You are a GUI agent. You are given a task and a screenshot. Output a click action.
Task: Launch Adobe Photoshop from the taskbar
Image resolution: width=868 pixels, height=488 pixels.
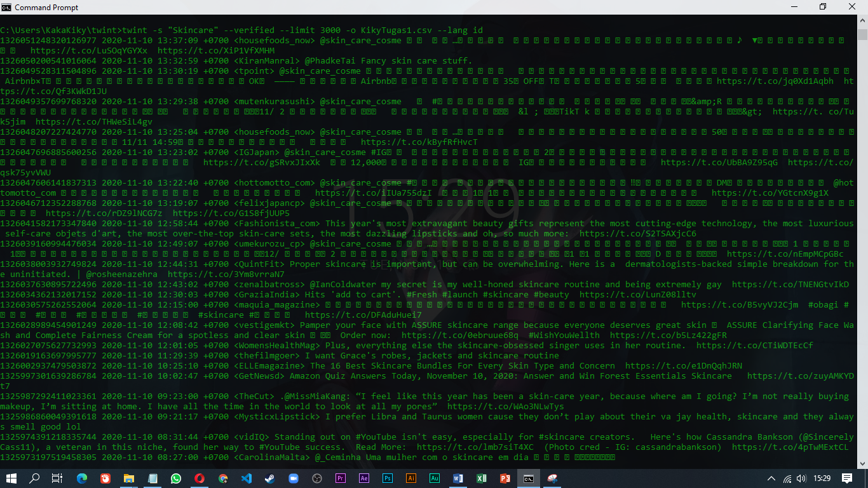[x=388, y=478]
